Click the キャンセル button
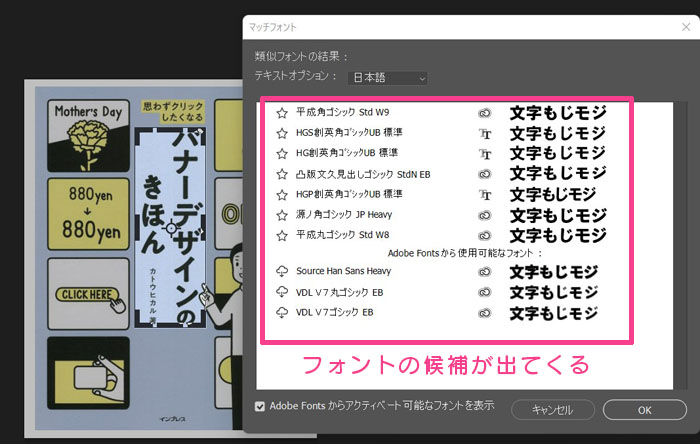 tap(553, 410)
